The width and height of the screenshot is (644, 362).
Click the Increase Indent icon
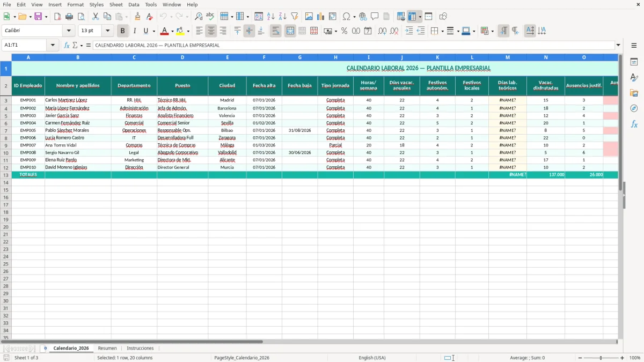tap(409, 31)
